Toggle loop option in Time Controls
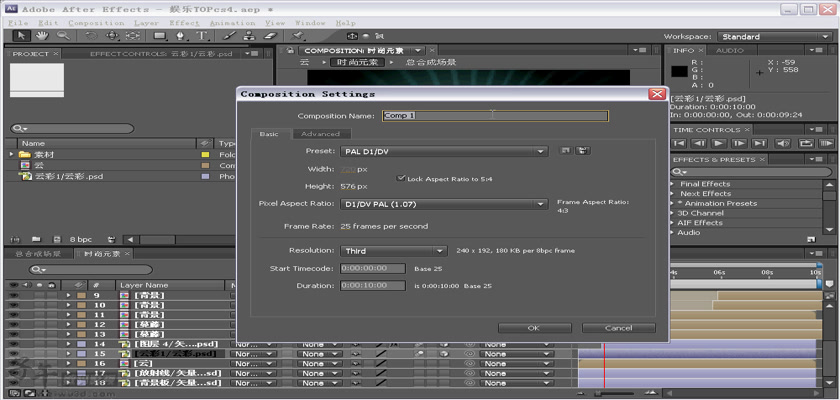 (x=805, y=143)
